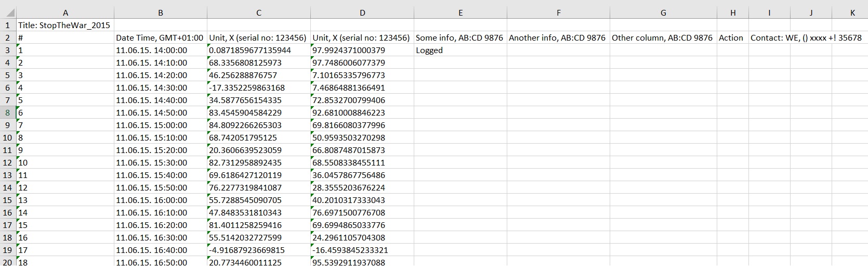Click the 'Title: StopTheWar_2015' cell

click(64, 25)
